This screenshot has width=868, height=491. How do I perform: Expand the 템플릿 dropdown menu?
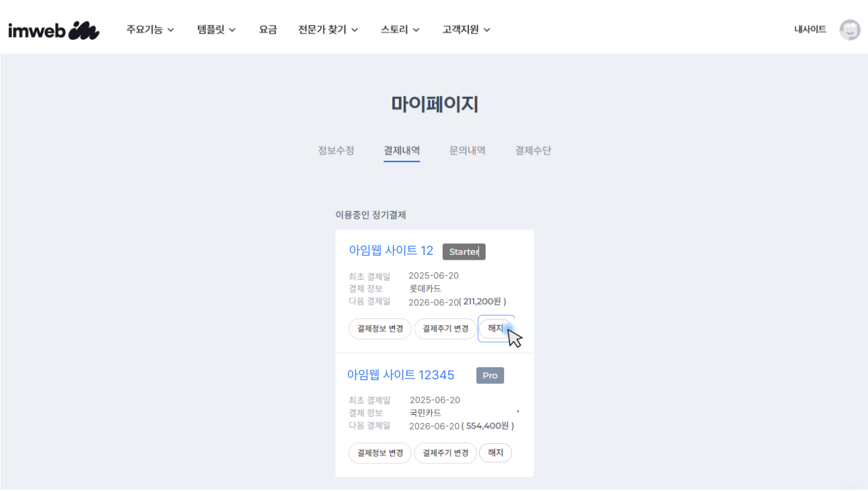pos(217,30)
